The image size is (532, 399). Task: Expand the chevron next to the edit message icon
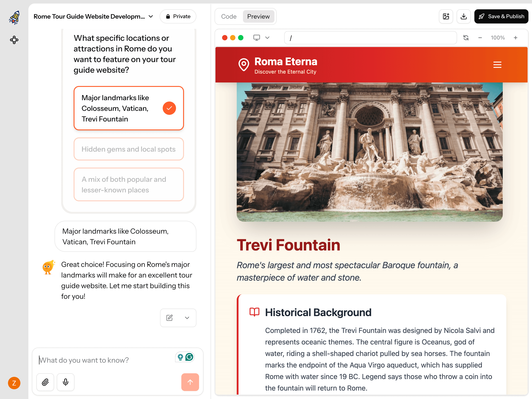(x=187, y=318)
